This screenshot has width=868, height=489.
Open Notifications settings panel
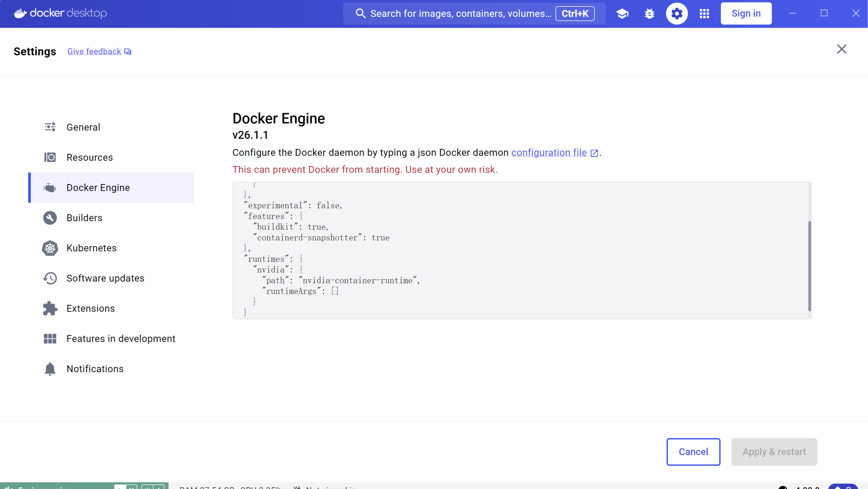tap(95, 368)
